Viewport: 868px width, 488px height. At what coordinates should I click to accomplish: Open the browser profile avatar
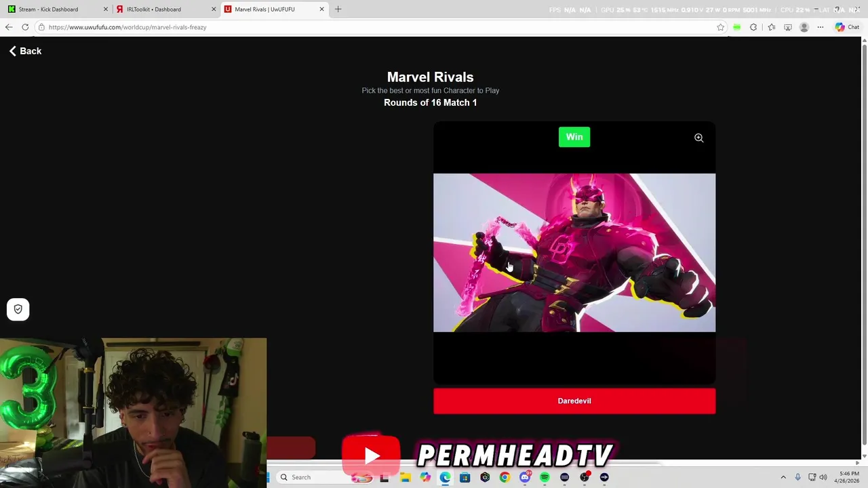point(804,27)
